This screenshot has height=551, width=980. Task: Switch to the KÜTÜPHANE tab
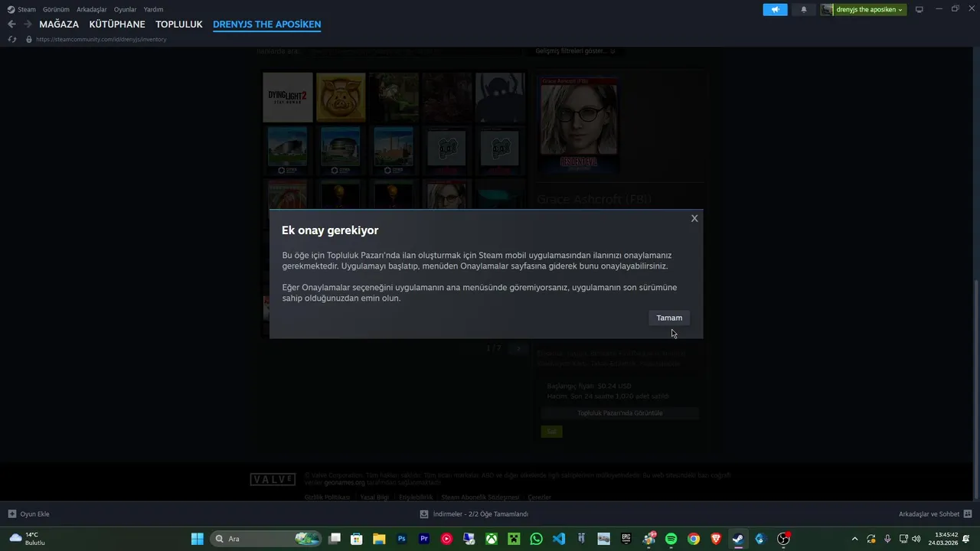pos(117,24)
